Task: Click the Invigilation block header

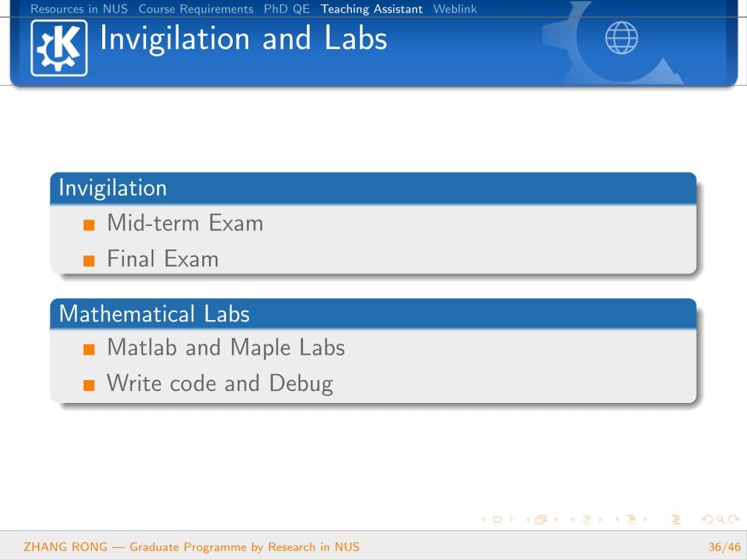Action: pos(373,188)
